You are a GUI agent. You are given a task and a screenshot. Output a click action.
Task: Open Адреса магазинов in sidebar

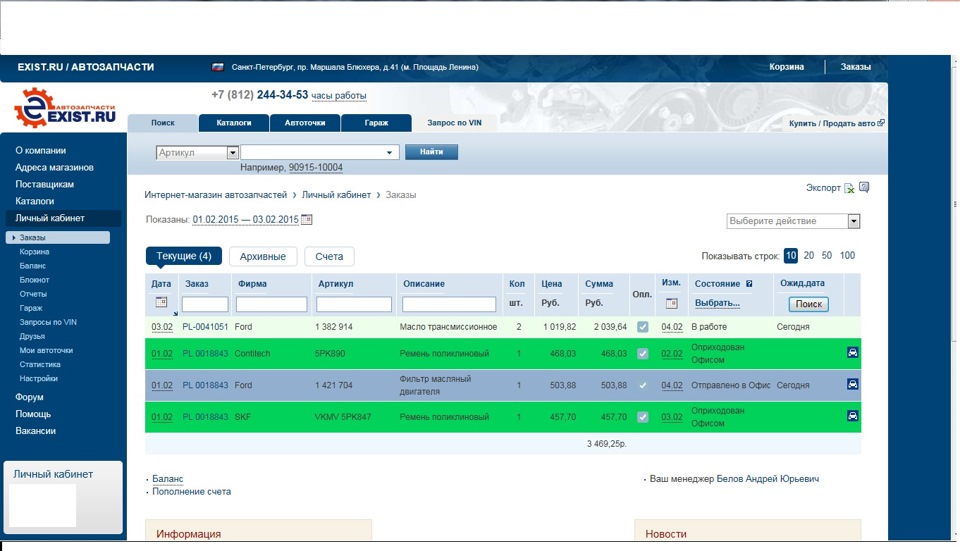coord(54,167)
